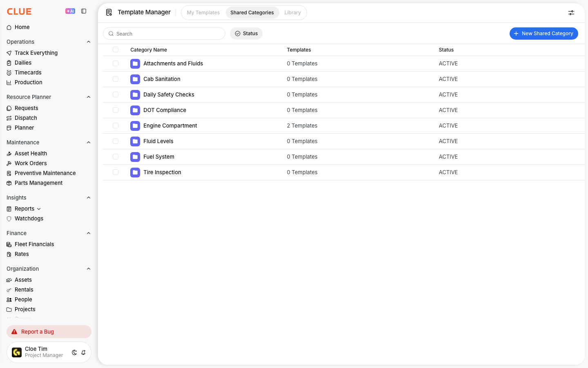Open the Library tab
Screen dimensions: 588x368
(x=292, y=13)
